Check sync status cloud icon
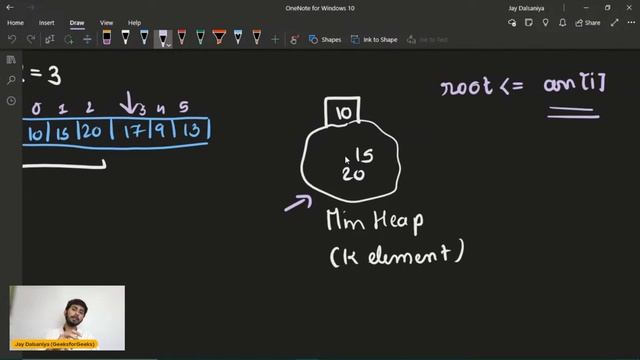 tap(512, 23)
